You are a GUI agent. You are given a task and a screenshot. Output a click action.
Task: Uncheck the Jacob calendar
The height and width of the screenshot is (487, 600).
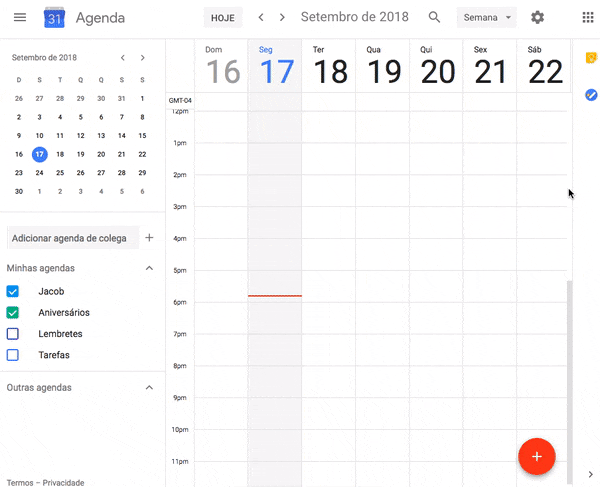pyautogui.click(x=13, y=291)
